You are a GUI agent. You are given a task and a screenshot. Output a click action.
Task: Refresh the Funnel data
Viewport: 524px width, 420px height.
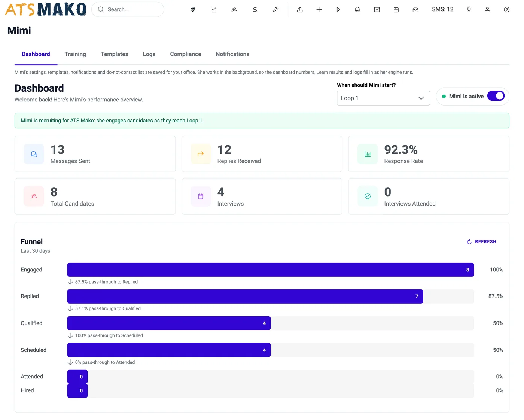(x=482, y=242)
